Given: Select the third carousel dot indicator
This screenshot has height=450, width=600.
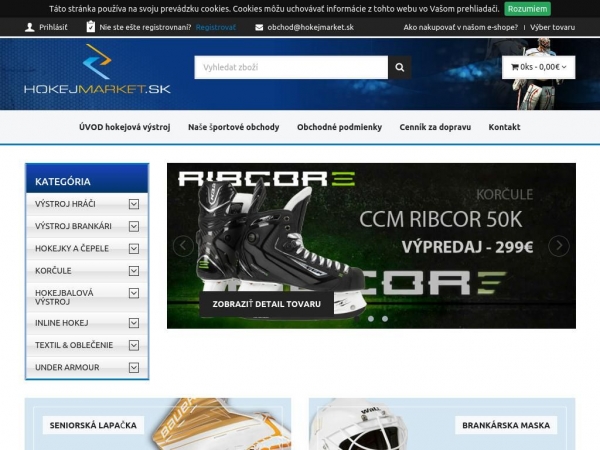Looking at the screenshot, I should [385, 318].
